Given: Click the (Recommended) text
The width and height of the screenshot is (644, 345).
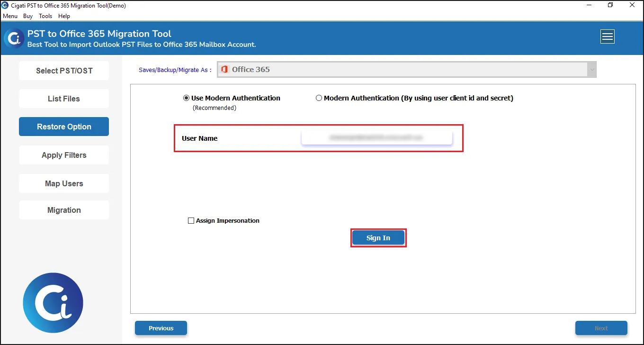Looking at the screenshot, I should [214, 108].
